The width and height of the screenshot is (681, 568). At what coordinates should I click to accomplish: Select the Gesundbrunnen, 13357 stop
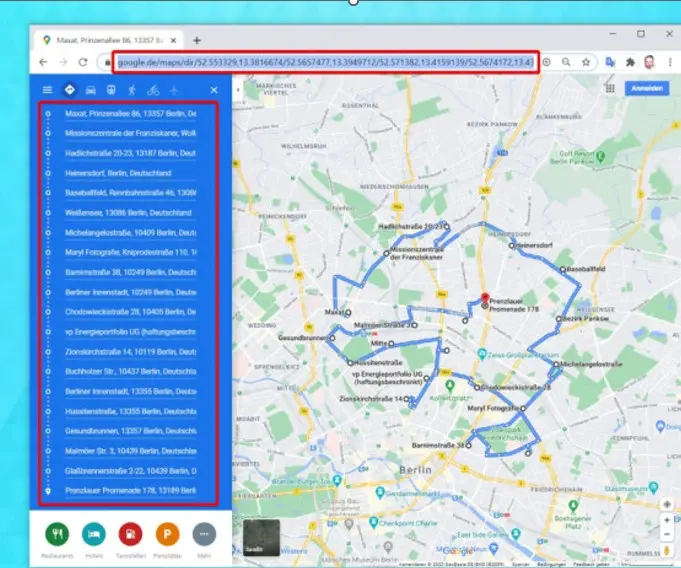130,431
